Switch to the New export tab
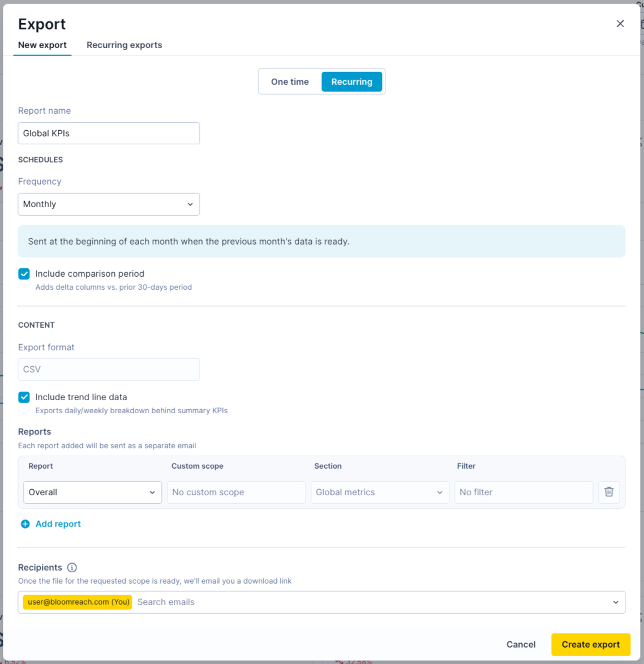Viewport: 644px width, 664px height. [42, 45]
